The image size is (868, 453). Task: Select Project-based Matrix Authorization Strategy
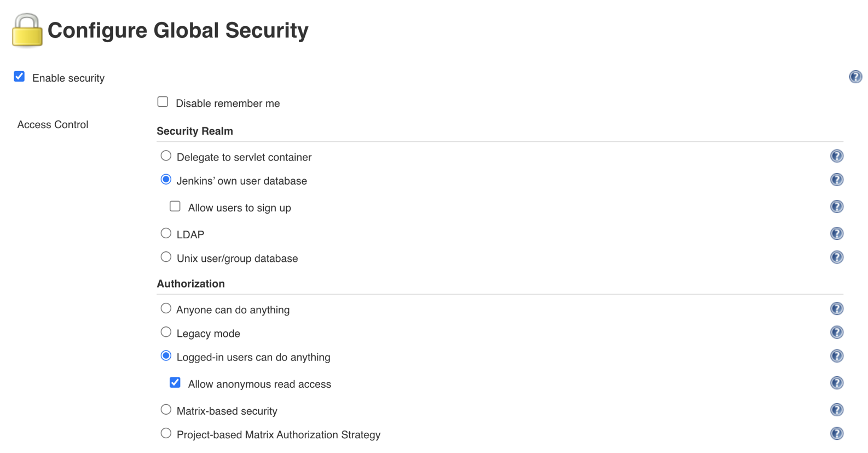[166, 433]
